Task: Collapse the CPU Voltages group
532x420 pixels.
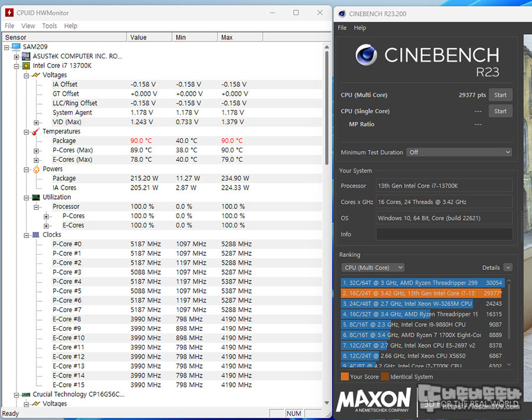Action: coord(26,76)
